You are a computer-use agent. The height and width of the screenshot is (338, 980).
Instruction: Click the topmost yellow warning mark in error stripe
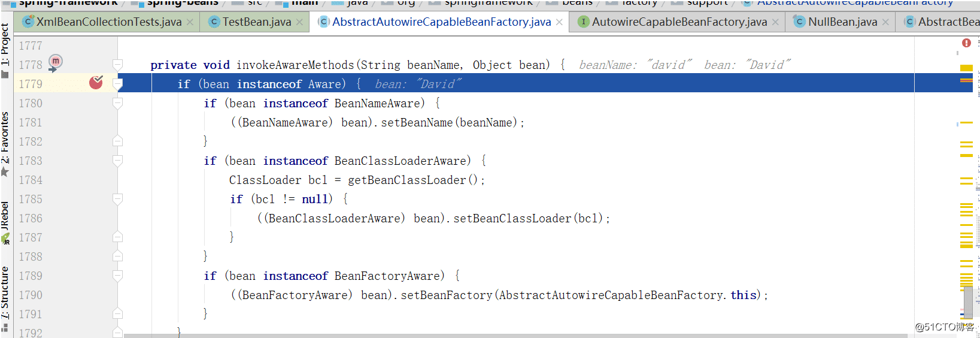(966, 67)
